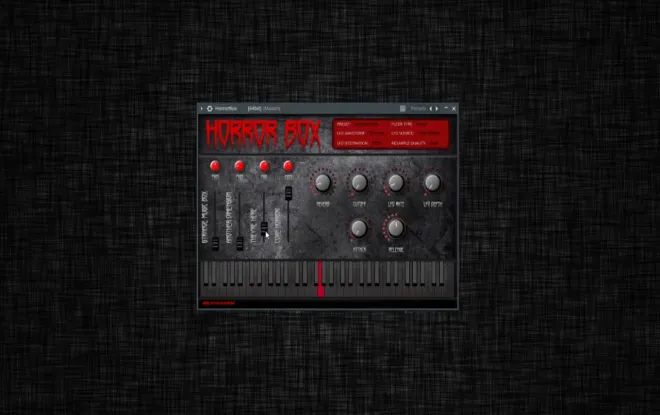Click the highlighted red piano key
The height and width of the screenshot is (415, 660).
(x=321, y=280)
